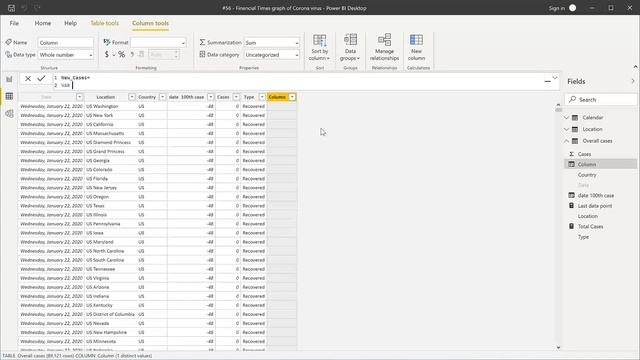Open the Data category dropdown
The height and width of the screenshot is (360, 640).
click(271, 55)
